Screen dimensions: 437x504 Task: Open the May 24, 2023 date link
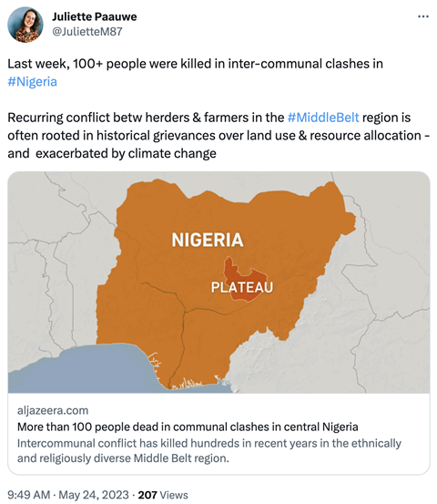pos(94,495)
